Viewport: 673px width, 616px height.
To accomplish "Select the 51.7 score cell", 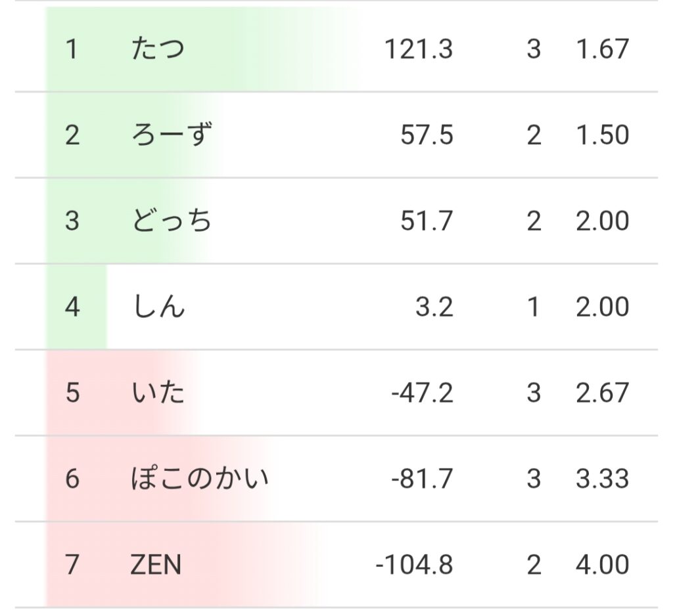I will pyautogui.click(x=427, y=221).
